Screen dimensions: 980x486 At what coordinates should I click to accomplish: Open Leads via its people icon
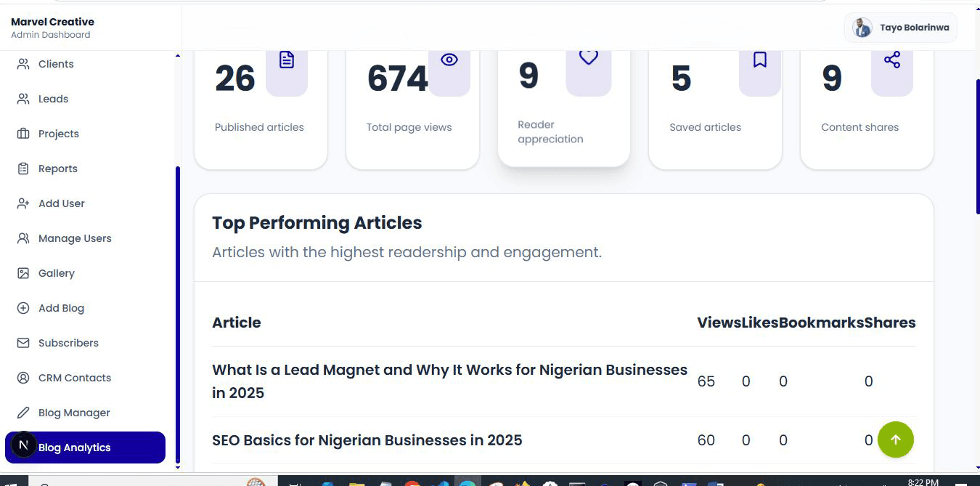(23, 99)
